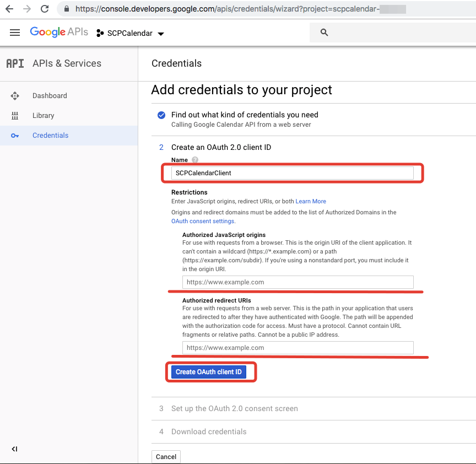Click the Google APIs logo

(x=59, y=32)
